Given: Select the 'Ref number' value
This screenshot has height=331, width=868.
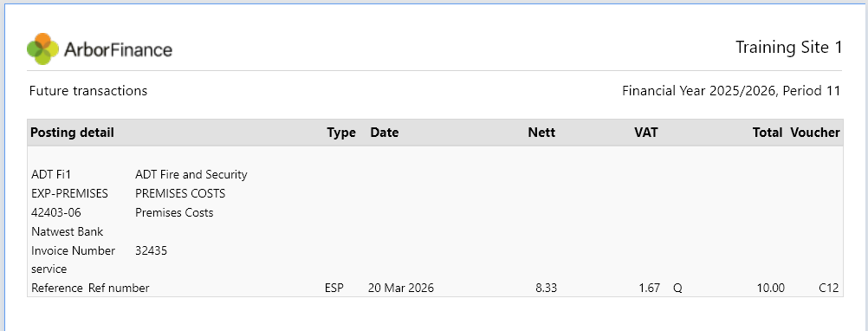Looking at the screenshot, I should [119, 288].
